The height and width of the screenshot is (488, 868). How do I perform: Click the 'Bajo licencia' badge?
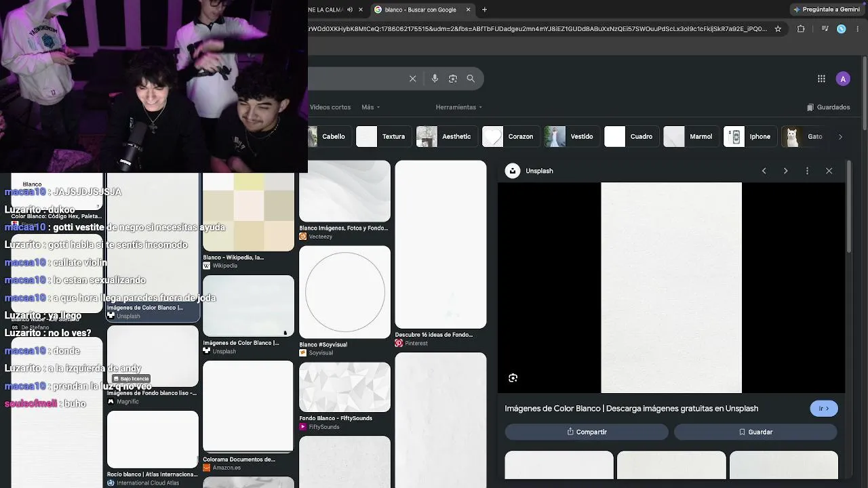(x=131, y=379)
